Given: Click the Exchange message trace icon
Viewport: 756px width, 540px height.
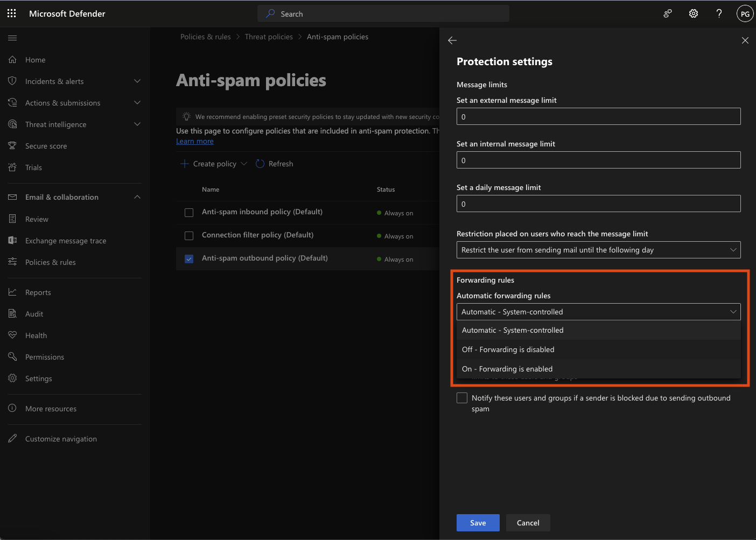Looking at the screenshot, I should tap(12, 241).
